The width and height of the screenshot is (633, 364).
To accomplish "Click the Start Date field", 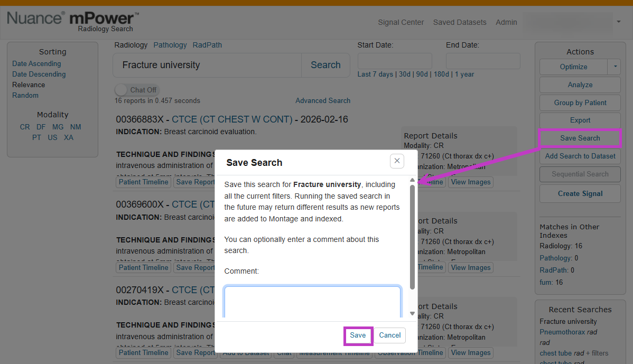I will click(x=395, y=61).
